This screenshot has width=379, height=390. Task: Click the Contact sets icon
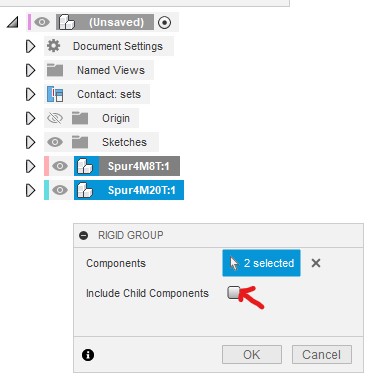point(55,94)
